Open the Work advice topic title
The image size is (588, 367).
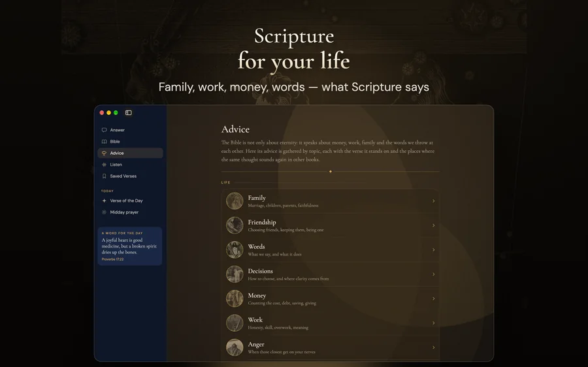point(255,320)
